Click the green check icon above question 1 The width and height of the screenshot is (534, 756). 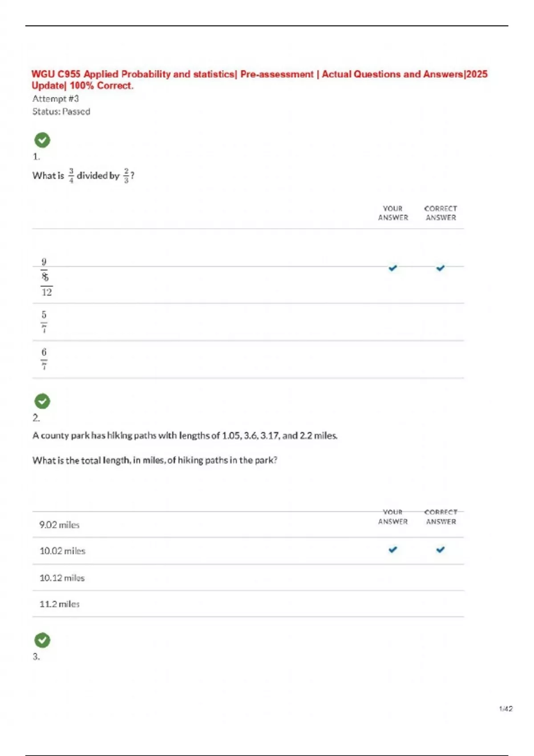pos(42,140)
